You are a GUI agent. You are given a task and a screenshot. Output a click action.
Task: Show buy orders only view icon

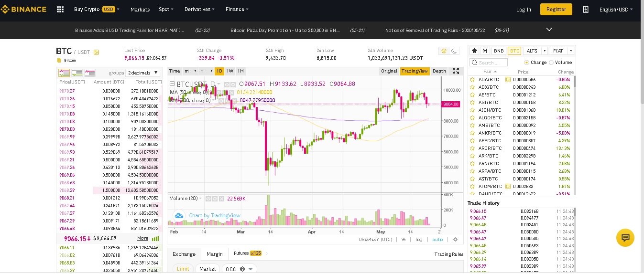pyautogui.click(x=77, y=73)
